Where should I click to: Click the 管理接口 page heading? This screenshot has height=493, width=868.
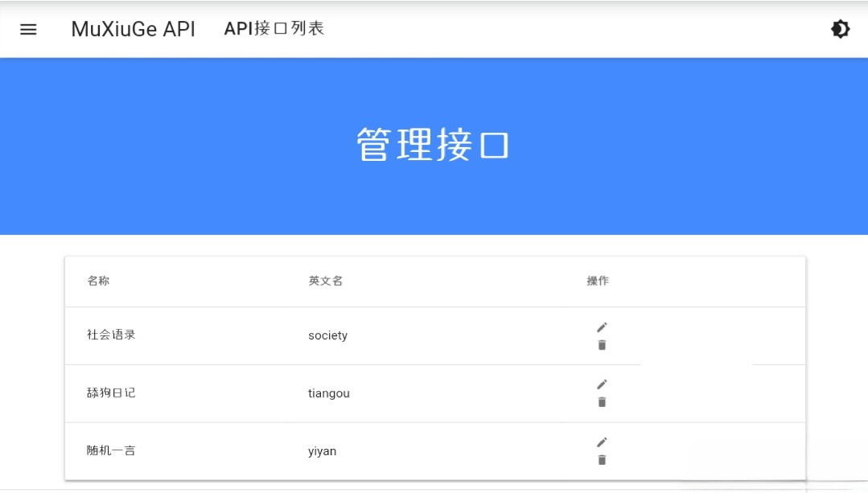coord(433,142)
